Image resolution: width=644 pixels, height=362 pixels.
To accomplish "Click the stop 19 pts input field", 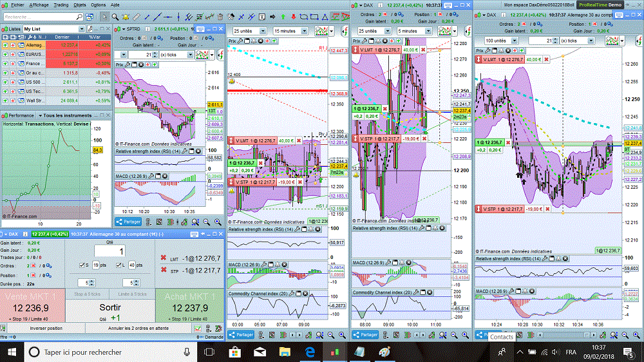I will tap(96, 265).
